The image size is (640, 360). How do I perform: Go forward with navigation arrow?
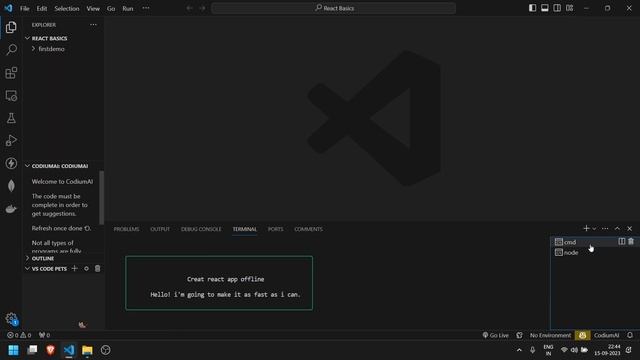point(202,8)
